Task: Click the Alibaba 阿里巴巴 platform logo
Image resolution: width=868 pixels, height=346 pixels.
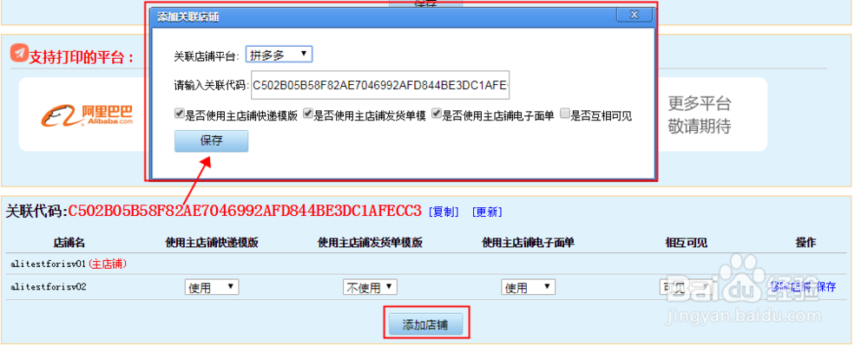Action: click(87, 115)
